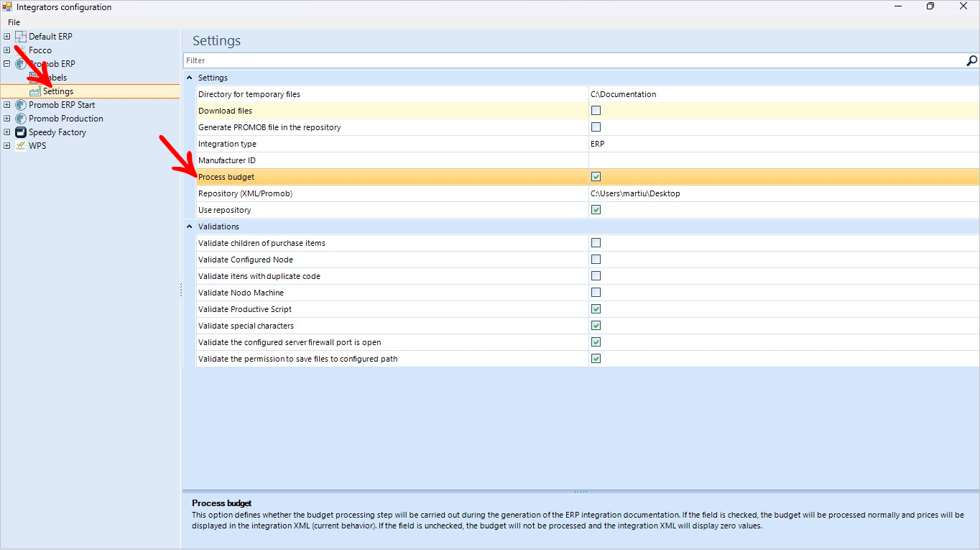980x550 pixels.
Task: Uncheck the Process budget checkbox
Action: click(x=596, y=177)
